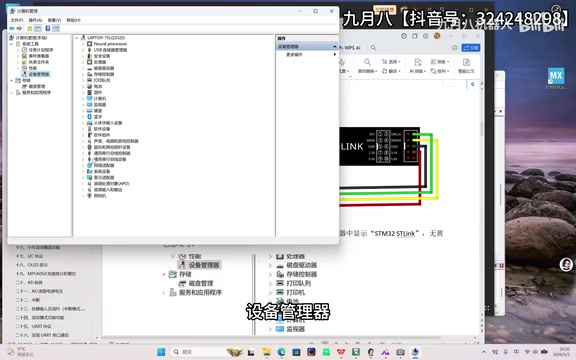The height and width of the screenshot is (360, 576).
Task: Open 查找替换 find and replace in WPS ribbon
Action: coord(367,66)
